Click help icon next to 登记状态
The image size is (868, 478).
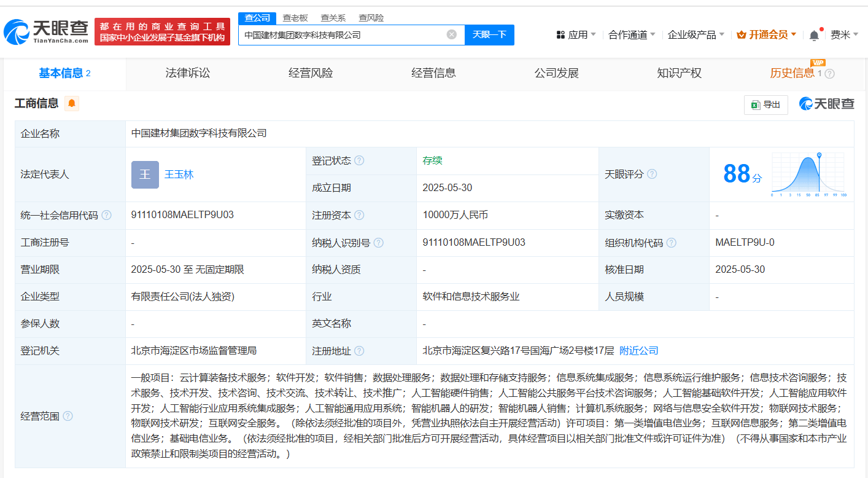click(359, 160)
